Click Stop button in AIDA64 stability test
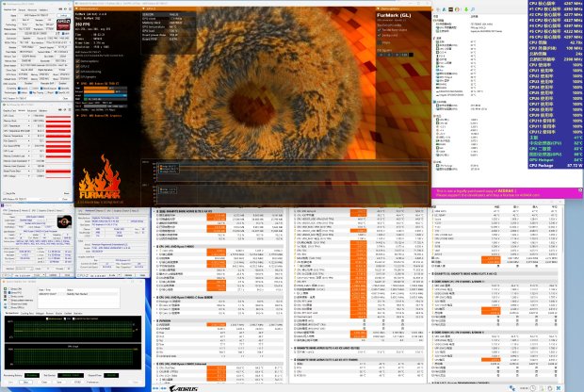This screenshot has width=584, height=392. coord(25,382)
